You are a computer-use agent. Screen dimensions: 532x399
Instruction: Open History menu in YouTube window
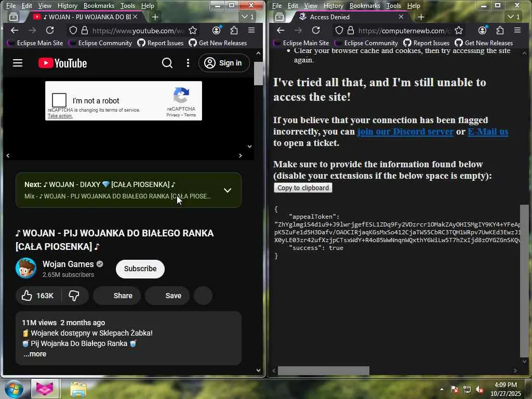coord(67,5)
